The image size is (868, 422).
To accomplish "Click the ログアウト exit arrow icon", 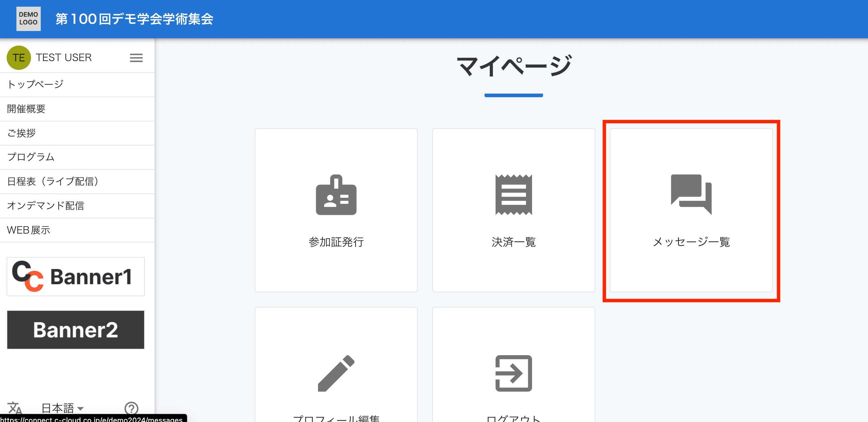I will (514, 373).
